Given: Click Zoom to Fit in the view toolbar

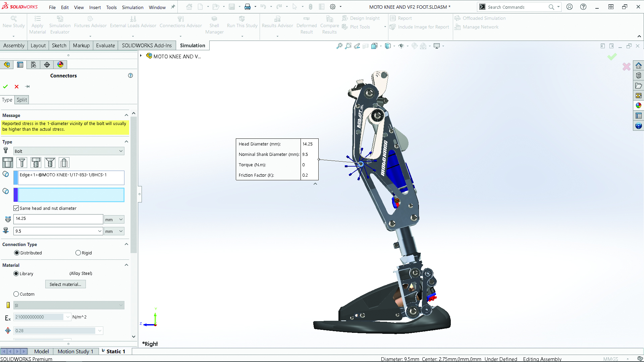Looking at the screenshot, I should click(339, 46).
